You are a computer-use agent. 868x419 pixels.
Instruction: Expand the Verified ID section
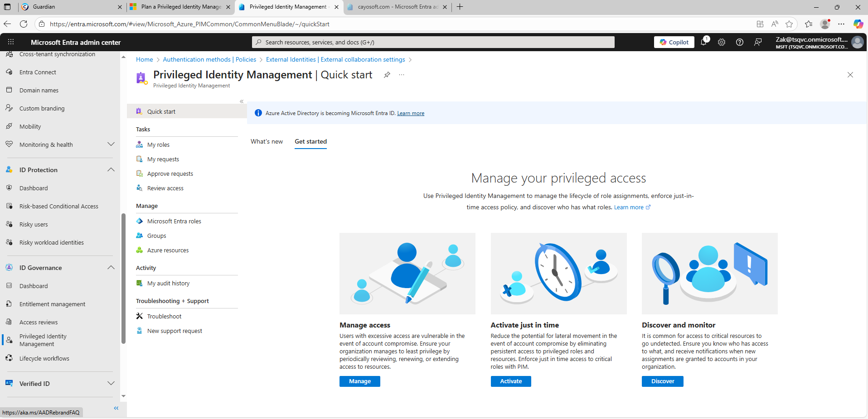[111, 384]
